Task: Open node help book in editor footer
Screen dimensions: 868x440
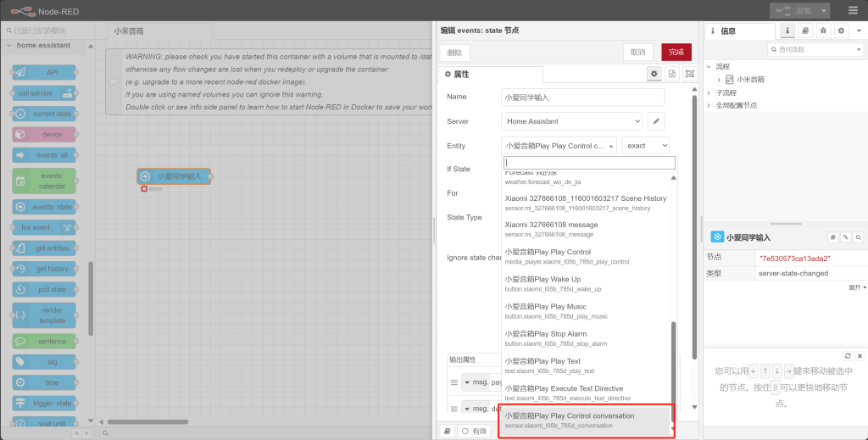Action: coord(448,431)
